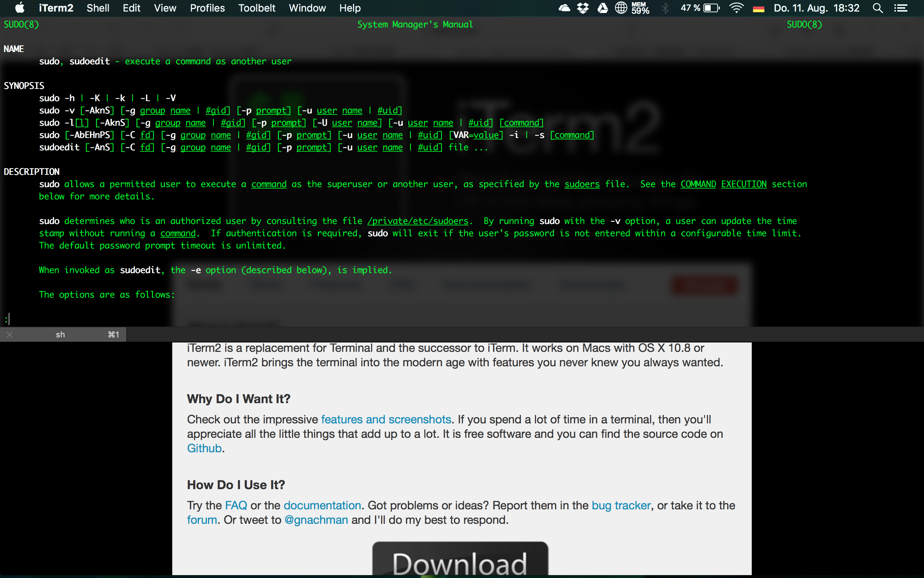Screen dimensions: 924x578
Task: Open the Window menu
Action: coord(307,8)
